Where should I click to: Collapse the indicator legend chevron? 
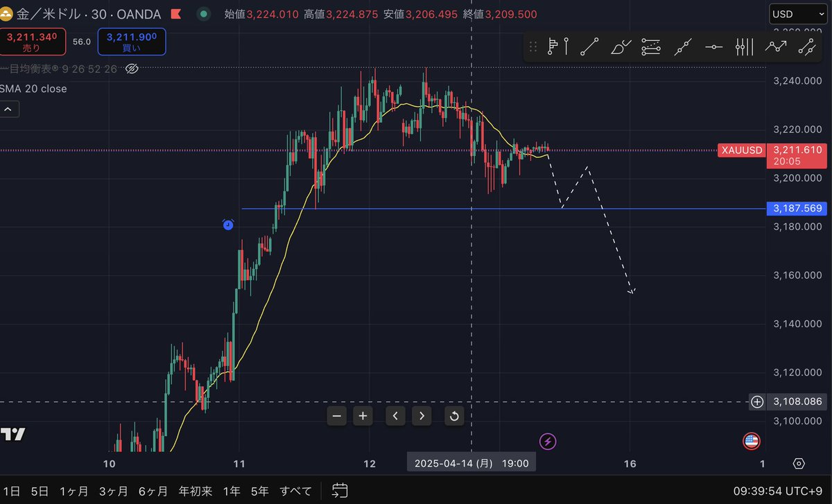(9, 109)
